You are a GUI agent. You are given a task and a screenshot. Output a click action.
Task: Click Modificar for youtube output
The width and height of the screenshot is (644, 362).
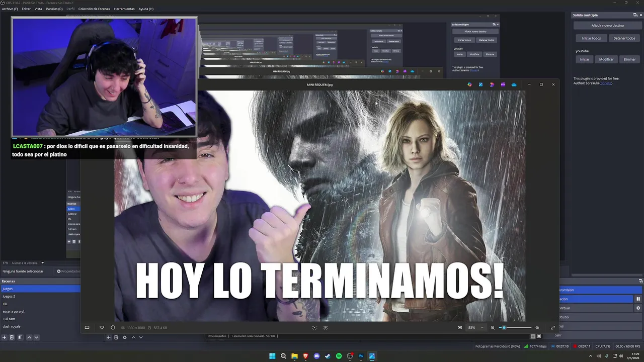tap(606, 59)
